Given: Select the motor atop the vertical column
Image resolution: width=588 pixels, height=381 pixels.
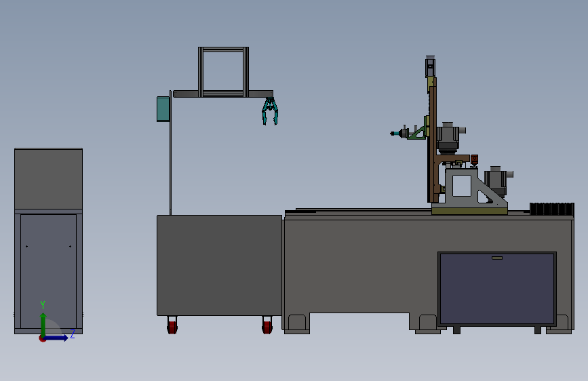Looking at the screenshot, I should coord(430,66).
